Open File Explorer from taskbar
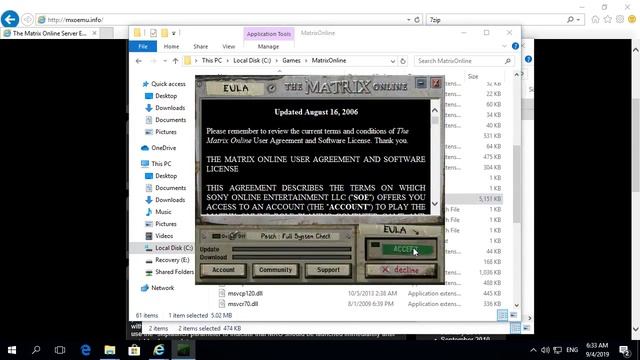 pos(109,350)
